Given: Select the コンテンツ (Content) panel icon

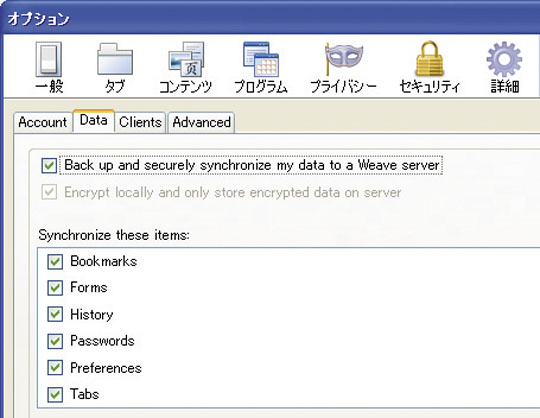Looking at the screenshot, I should (186, 67).
